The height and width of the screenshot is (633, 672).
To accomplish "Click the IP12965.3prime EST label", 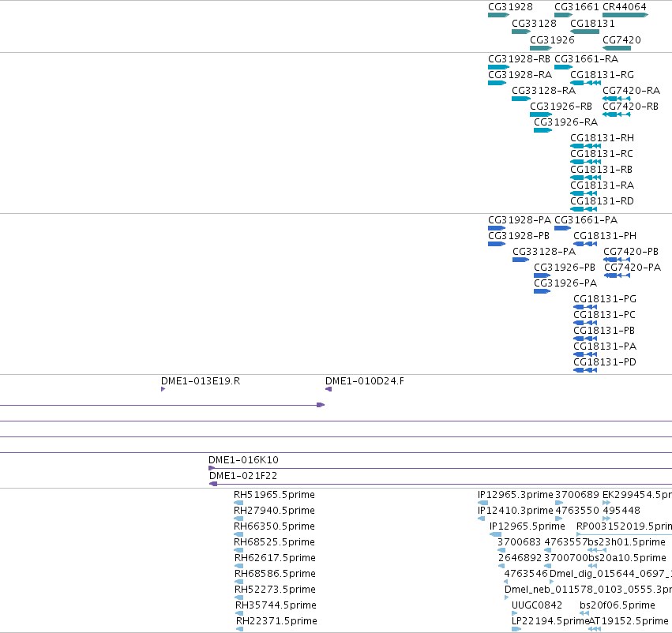I will tap(516, 495).
